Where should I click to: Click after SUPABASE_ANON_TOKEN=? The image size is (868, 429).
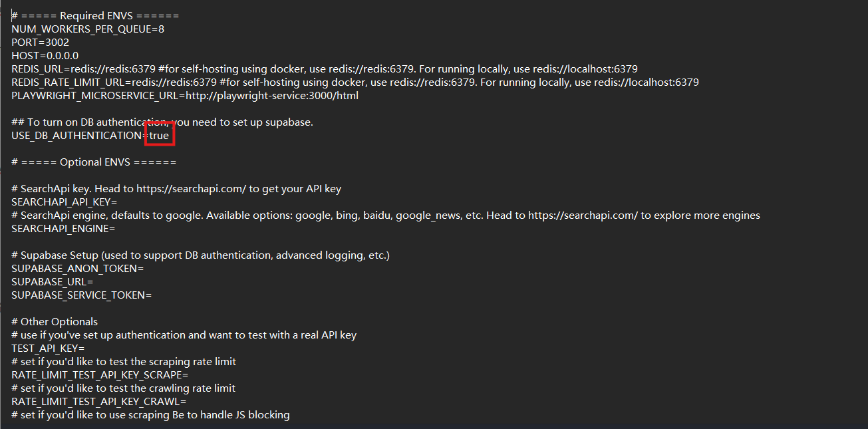[144, 269]
